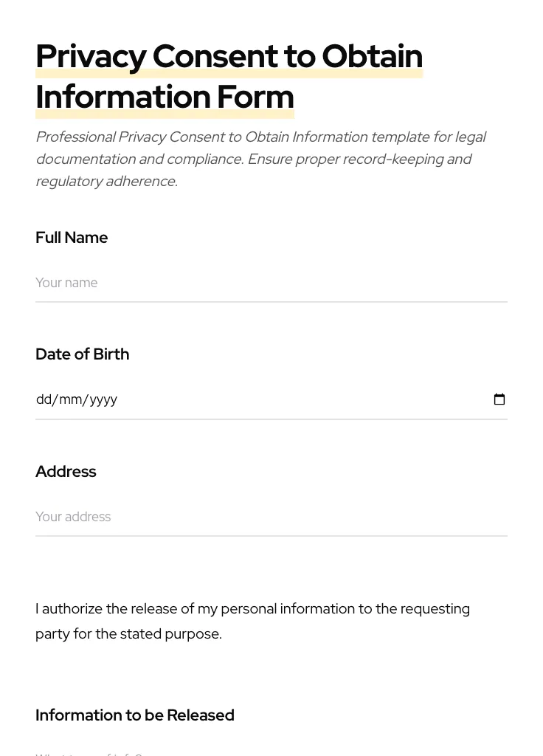Viewport: 543px width, 756px height.
Task: Click the dd placeholder in date field
Action: coord(44,399)
